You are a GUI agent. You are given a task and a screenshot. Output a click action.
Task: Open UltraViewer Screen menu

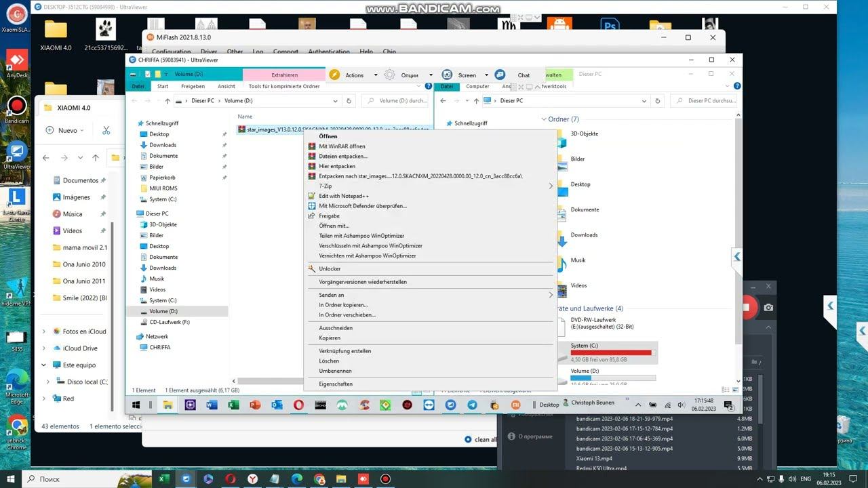(460, 75)
